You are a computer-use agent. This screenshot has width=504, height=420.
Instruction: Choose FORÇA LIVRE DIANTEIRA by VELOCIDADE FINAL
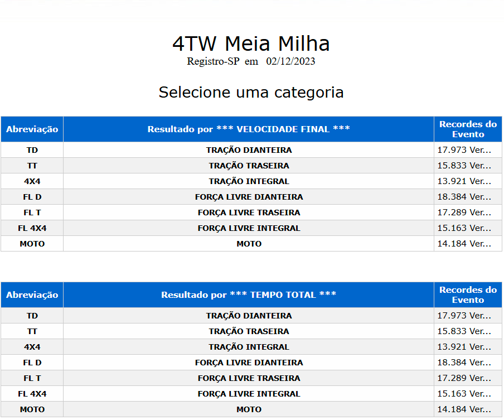pyautogui.click(x=249, y=197)
